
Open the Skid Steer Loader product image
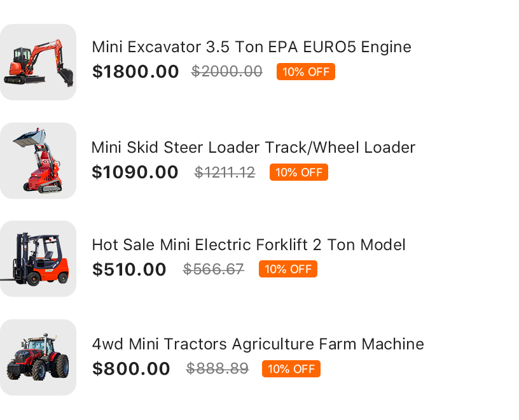pos(38,160)
